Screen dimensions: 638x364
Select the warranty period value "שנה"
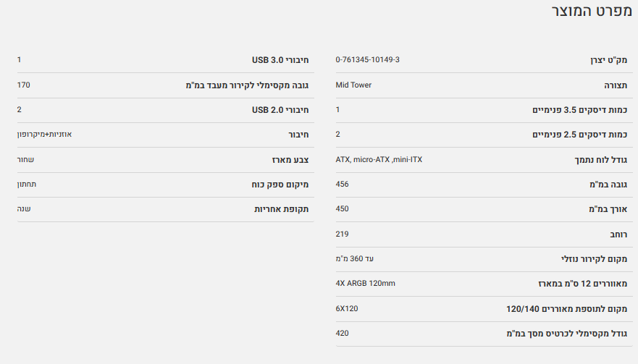[x=24, y=208]
